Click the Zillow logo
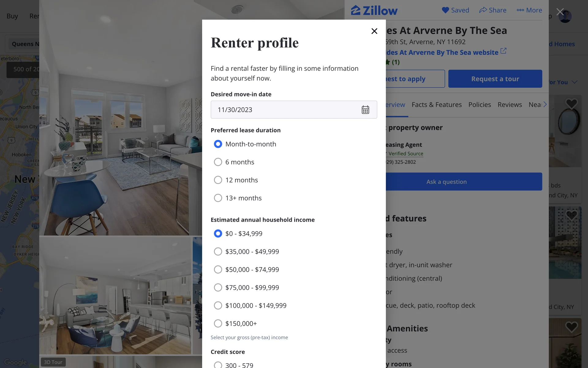The width and height of the screenshot is (588, 368). (374, 10)
